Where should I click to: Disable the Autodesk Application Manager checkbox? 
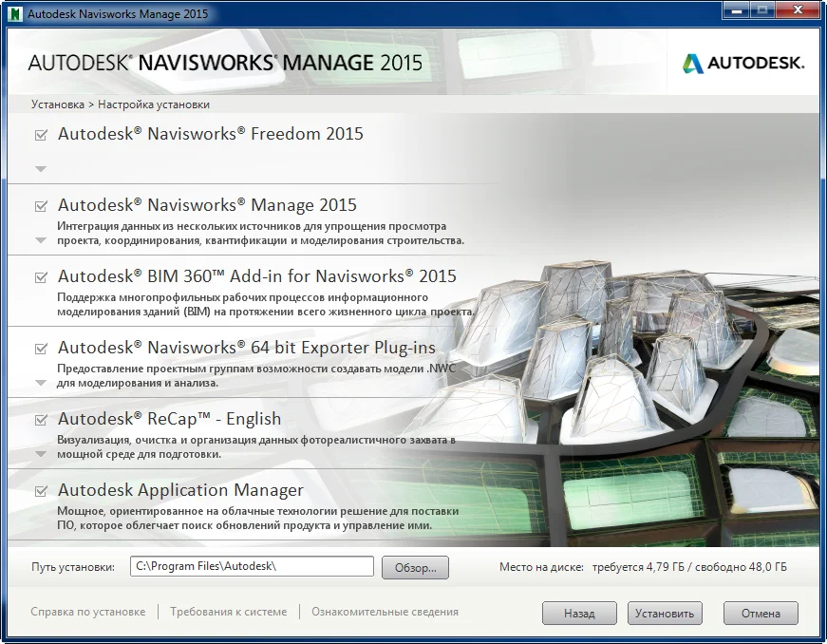pyautogui.click(x=41, y=491)
